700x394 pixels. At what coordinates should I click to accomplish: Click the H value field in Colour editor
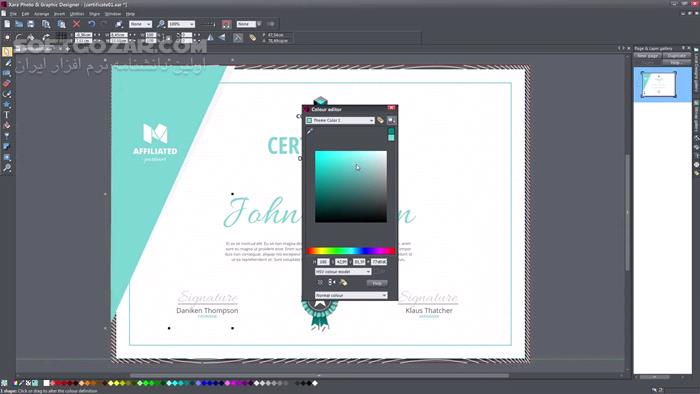tap(323, 262)
